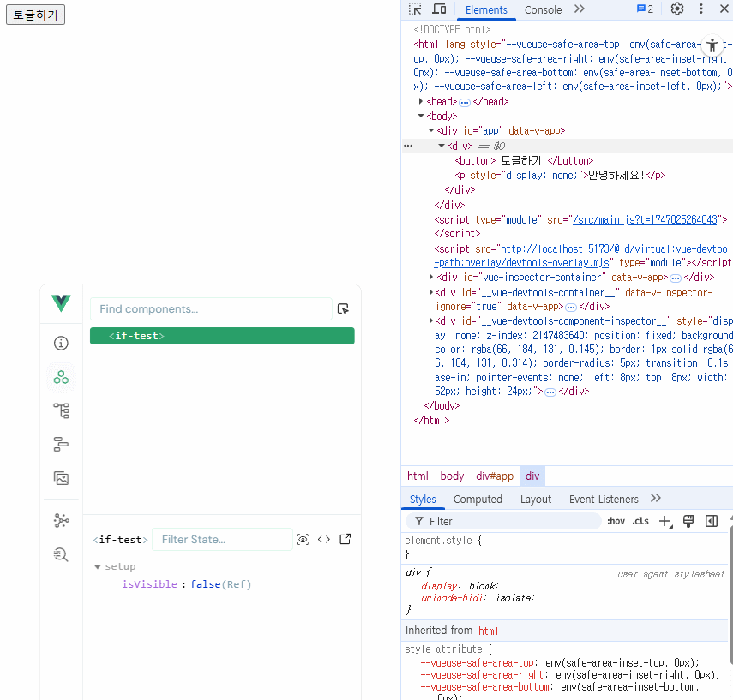Click the Filter State input field
Screen dimensions: 733x700
[222, 540]
